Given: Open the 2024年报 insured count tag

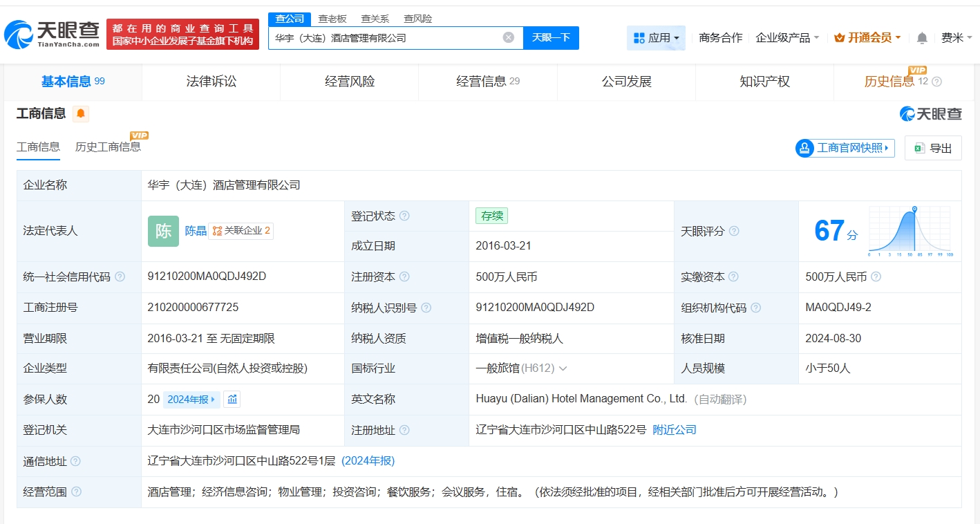Looking at the screenshot, I should click(192, 399).
